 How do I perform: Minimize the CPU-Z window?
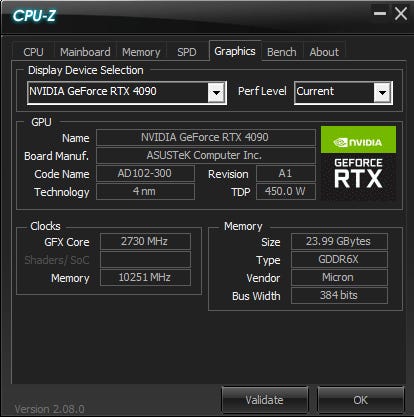pos(380,14)
